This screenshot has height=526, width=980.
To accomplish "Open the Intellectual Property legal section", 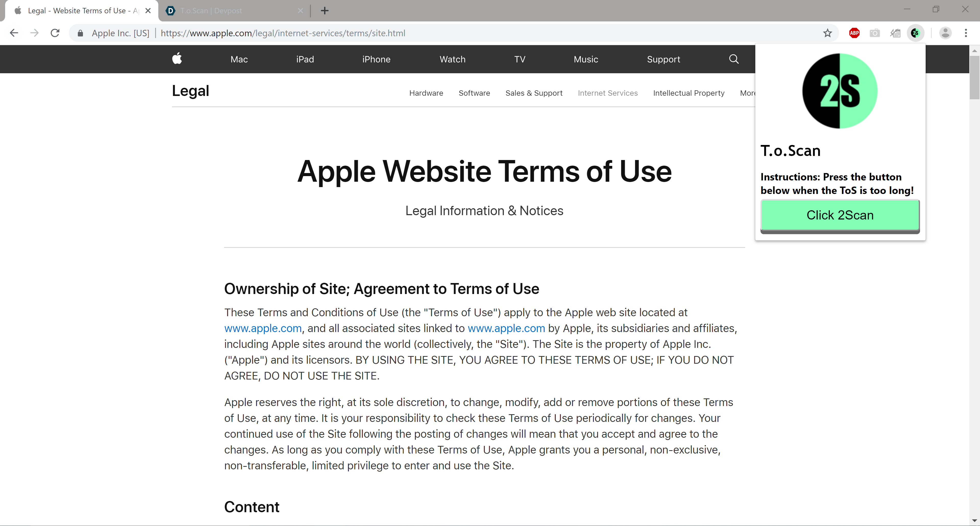I will 689,93.
